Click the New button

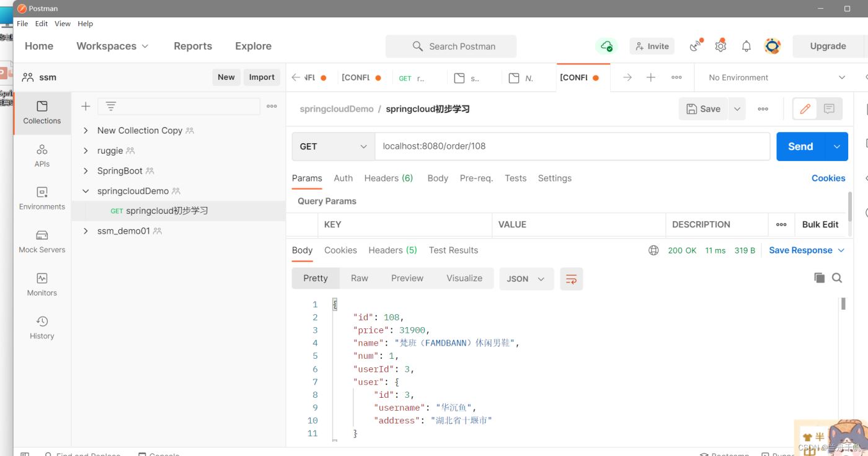point(226,77)
